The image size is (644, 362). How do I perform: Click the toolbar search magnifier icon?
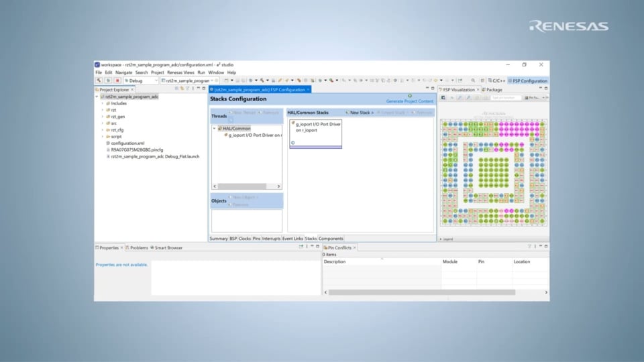pyautogui.click(x=473, y=80)
